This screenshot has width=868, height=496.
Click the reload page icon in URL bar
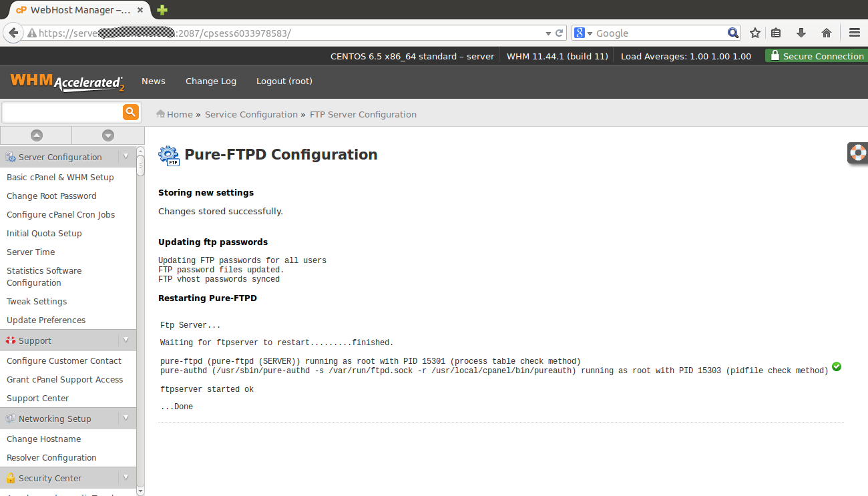point(559,33)
